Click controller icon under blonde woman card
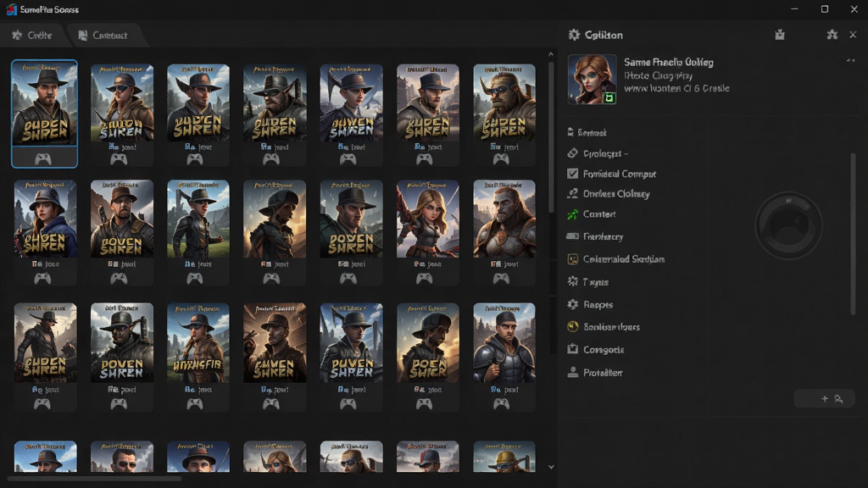Screen dimensions: 868x488 [x=424, y=278]
